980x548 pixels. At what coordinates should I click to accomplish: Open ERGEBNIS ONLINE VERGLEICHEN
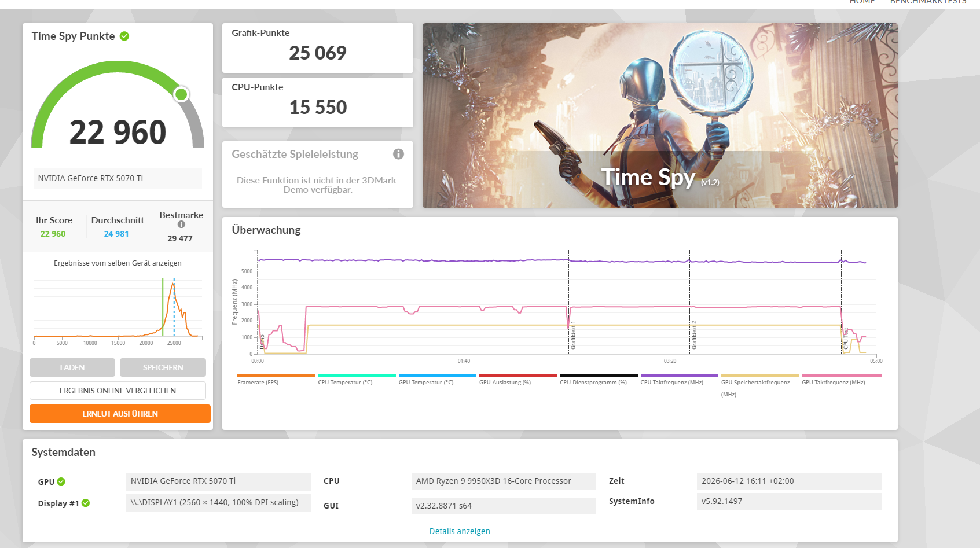coord(118,391)
